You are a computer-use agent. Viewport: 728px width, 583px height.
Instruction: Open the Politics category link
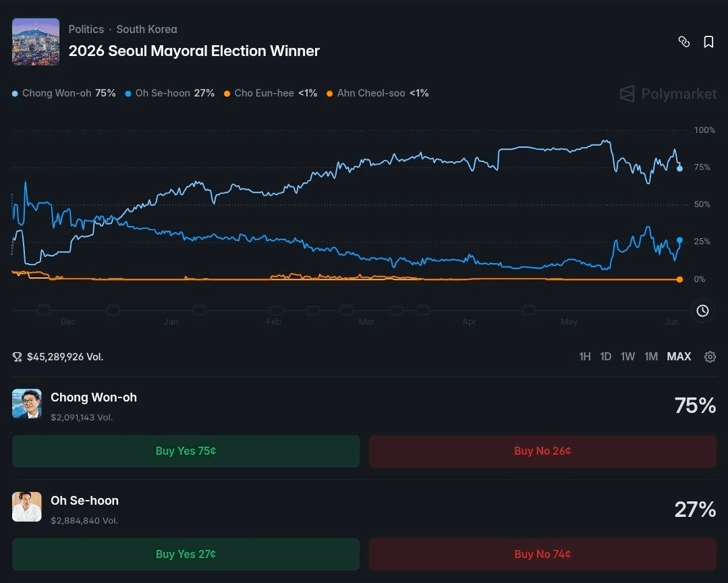click(86, 29)
